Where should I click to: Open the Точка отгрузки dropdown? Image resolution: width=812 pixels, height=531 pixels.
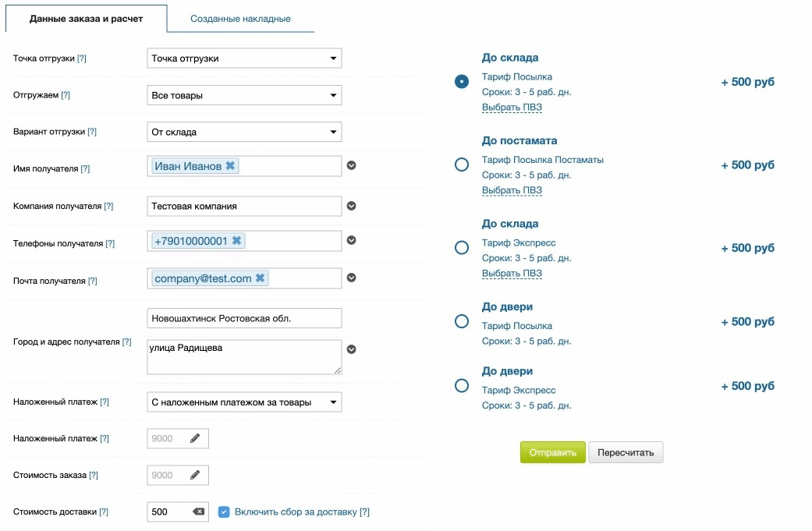[x=244, y=58]
